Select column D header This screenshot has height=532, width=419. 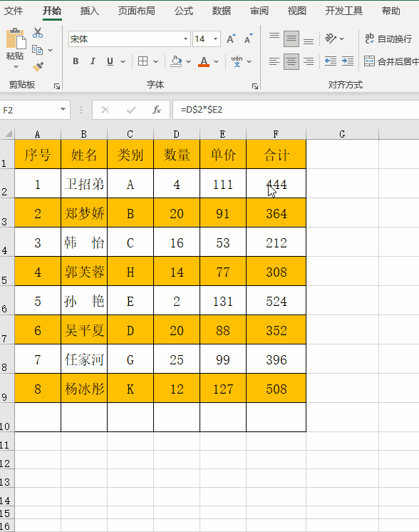point(177,133)
